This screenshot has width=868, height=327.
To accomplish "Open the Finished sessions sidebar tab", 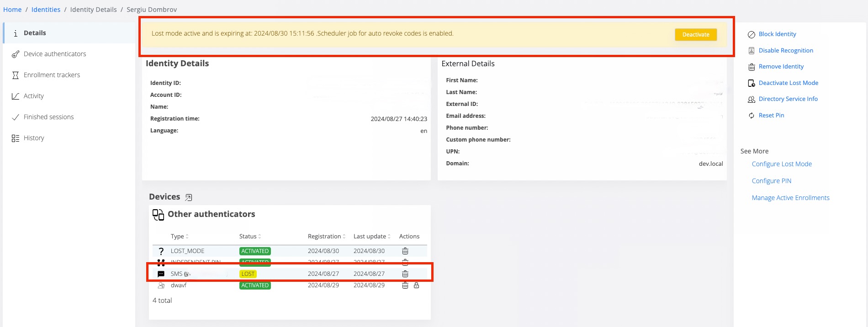I will coord(48,117).
